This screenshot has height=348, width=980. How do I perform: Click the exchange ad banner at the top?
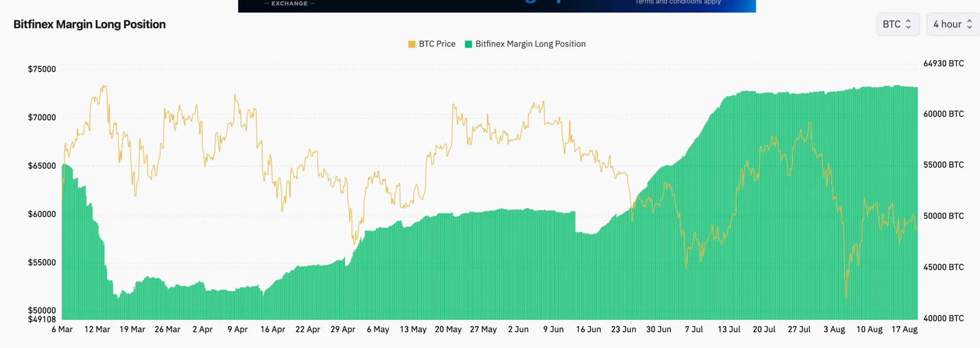coord(497,5)
